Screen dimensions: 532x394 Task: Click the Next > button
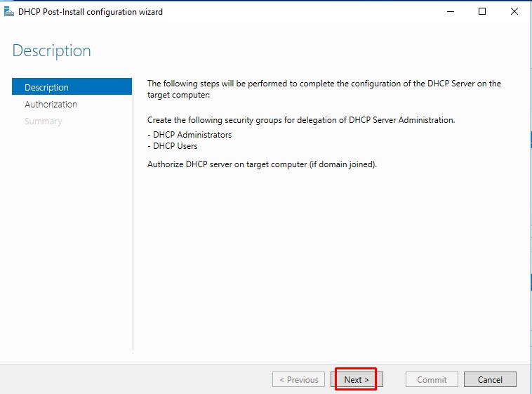point(357,379)
